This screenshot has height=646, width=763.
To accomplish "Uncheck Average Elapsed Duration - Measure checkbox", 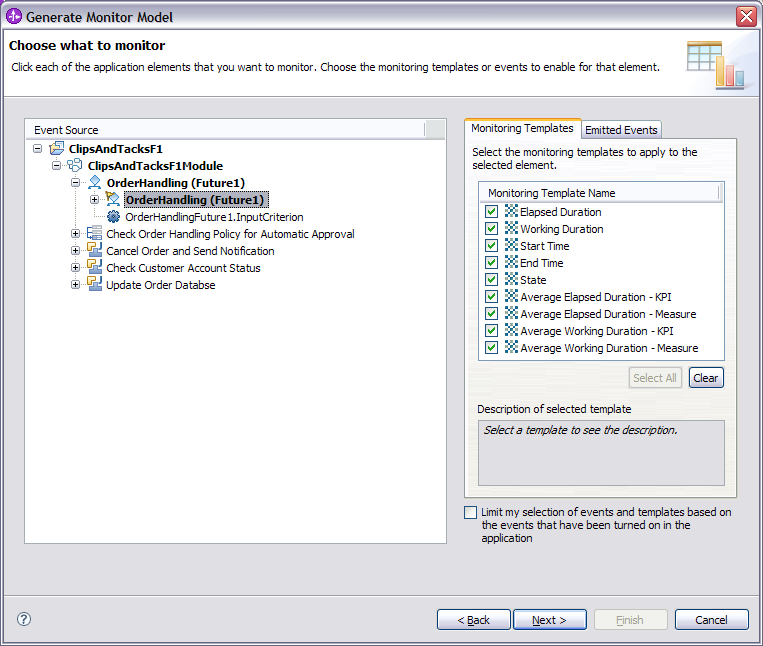I will click(x=491, y=314).
